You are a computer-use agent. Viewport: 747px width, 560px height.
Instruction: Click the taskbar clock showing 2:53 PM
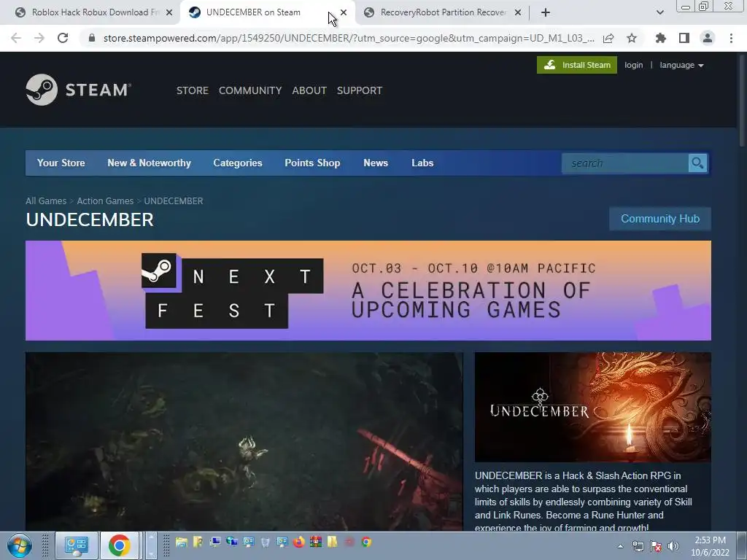pos(711,546)
